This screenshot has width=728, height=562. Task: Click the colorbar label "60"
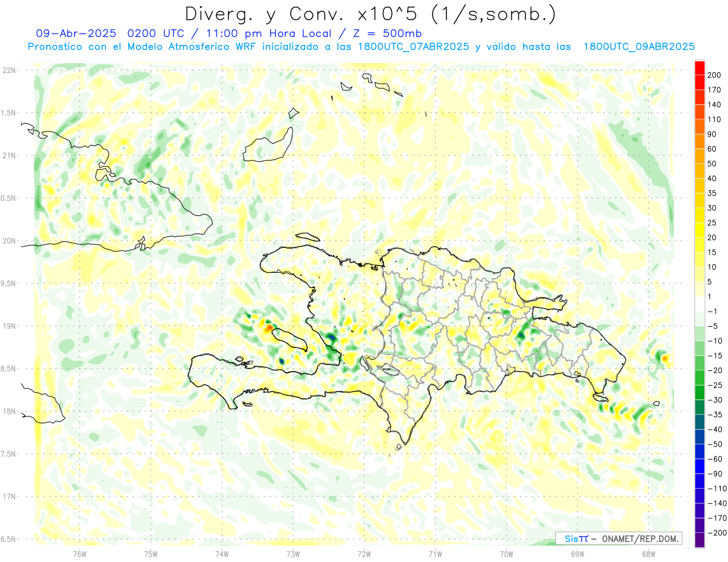pos(712,149)
